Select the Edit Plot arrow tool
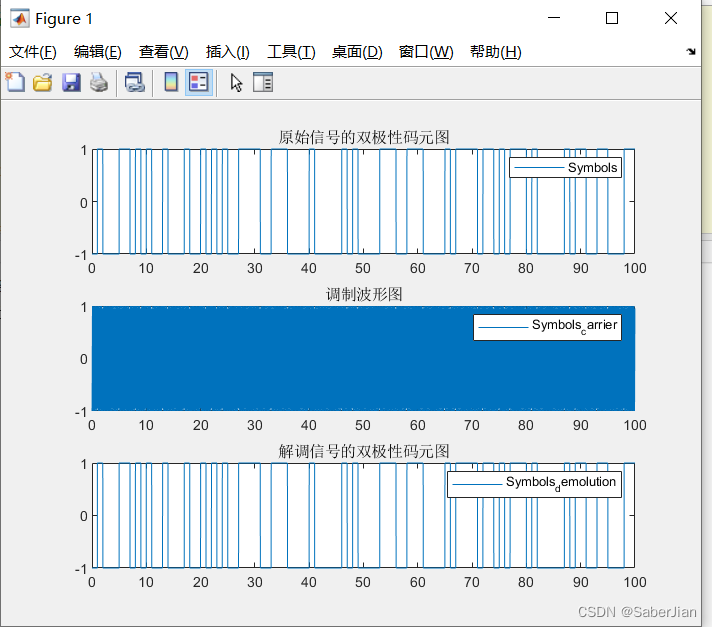 pos(236,83)
